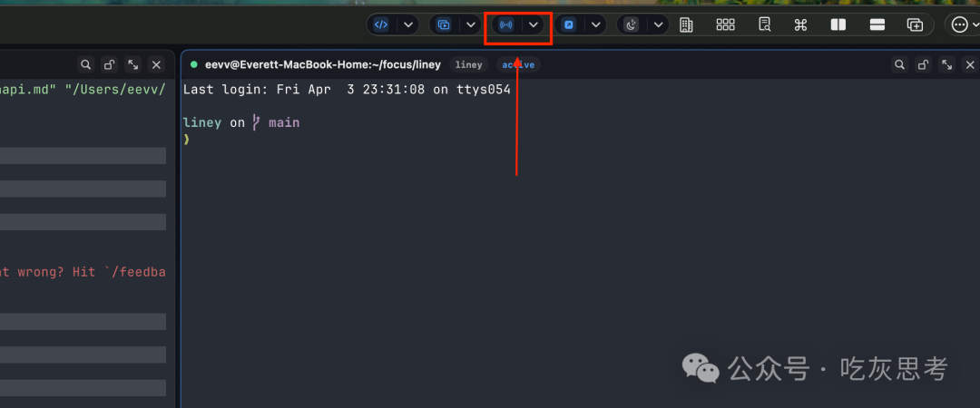Maximize the left terminal pane
Screen dimensions: 980x408
click(133, 64)
